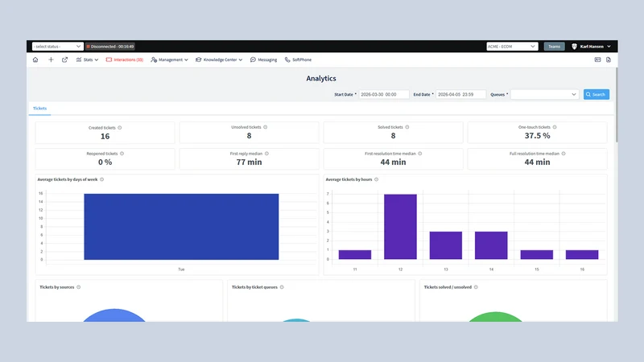Click the First reply median value 77 min
The image size is (644, 362).
pyautogui.click(x=249, y=162)
